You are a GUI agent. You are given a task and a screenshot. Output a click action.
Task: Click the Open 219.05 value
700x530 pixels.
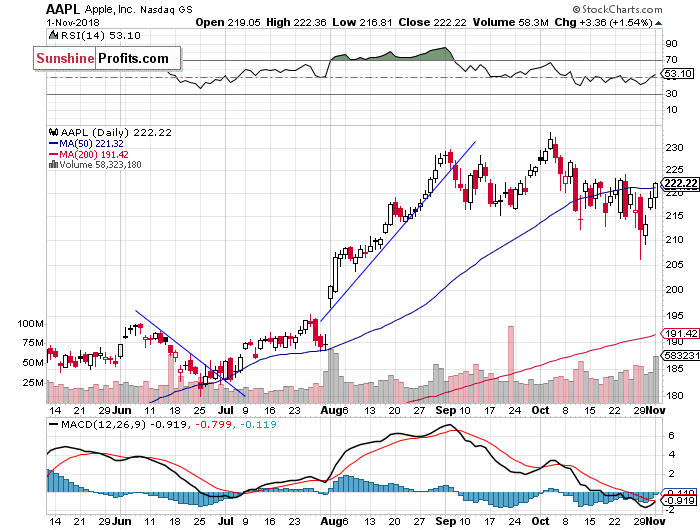(228, 22)
